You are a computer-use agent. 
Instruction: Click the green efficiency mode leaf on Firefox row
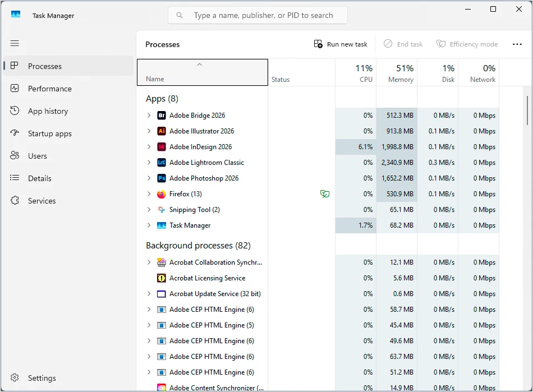coord(325,194)
